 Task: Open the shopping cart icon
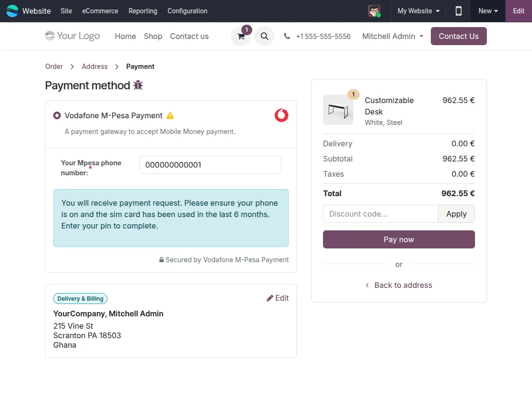pos(241,36)
